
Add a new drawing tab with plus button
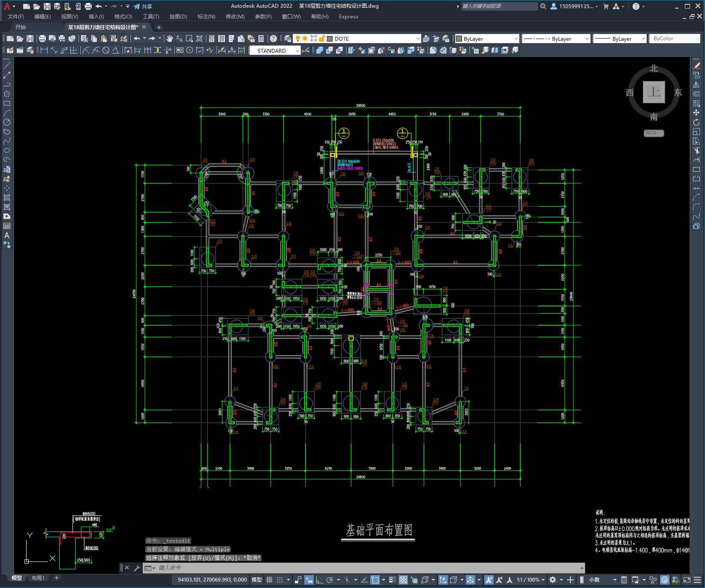(x=159, y=27)
